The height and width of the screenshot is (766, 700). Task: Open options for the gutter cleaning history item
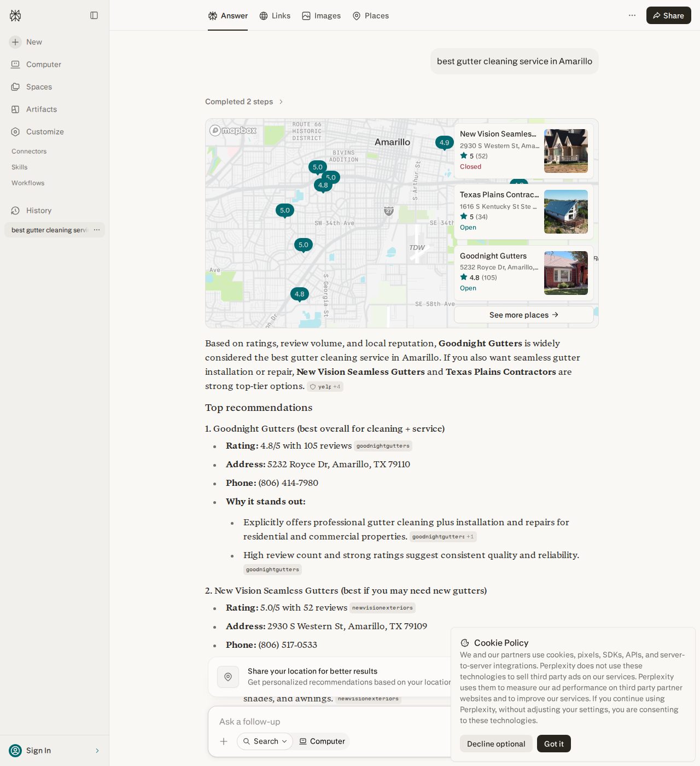(x=97, y=230)
